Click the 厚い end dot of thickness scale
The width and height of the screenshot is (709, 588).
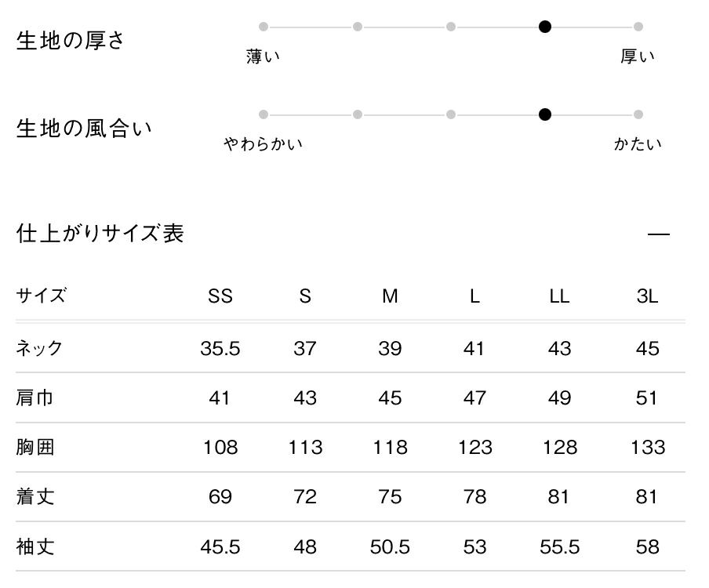pyautogui.click(x=638, y=27)
